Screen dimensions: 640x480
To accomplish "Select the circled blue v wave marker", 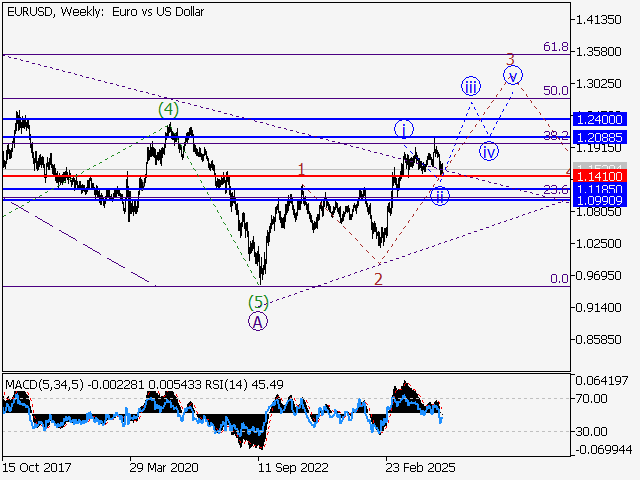I will pyautogui.click(x=513, y=75).
